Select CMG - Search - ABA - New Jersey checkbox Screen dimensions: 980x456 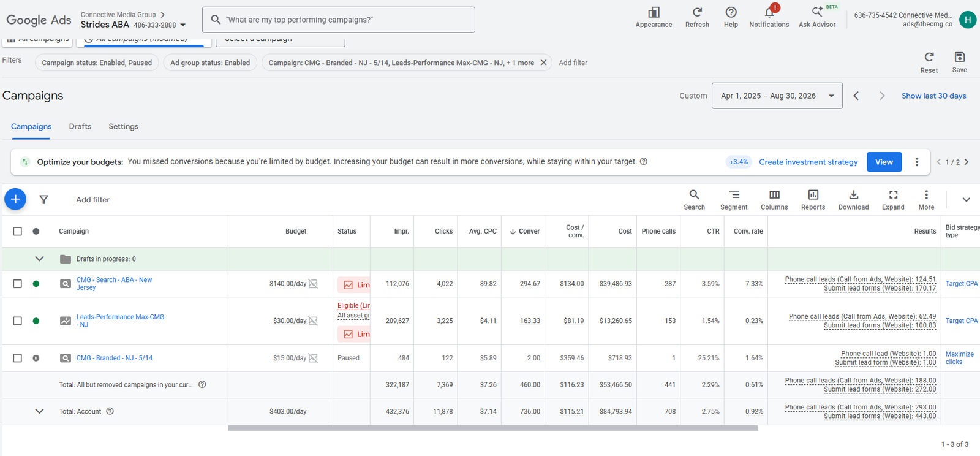tap(17, 284)
